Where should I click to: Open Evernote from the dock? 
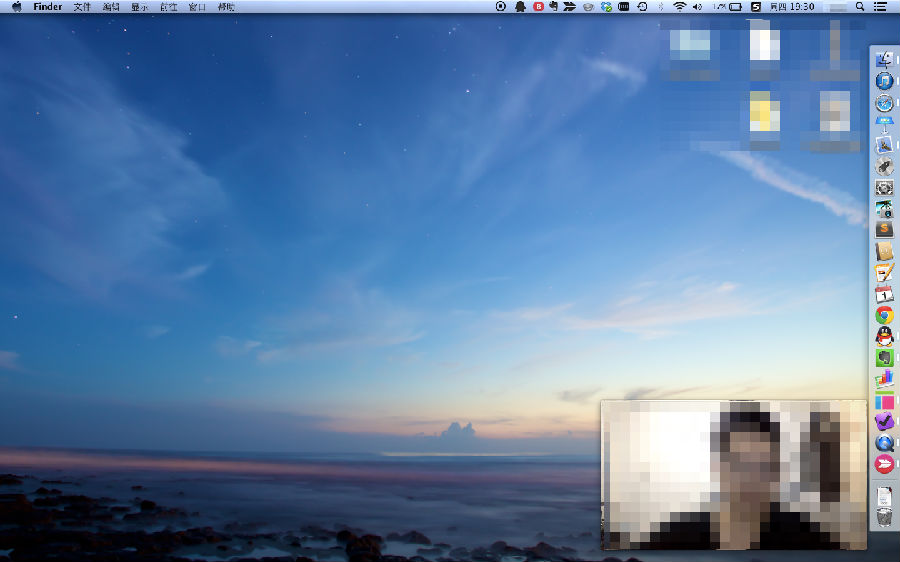coord(884,357)
